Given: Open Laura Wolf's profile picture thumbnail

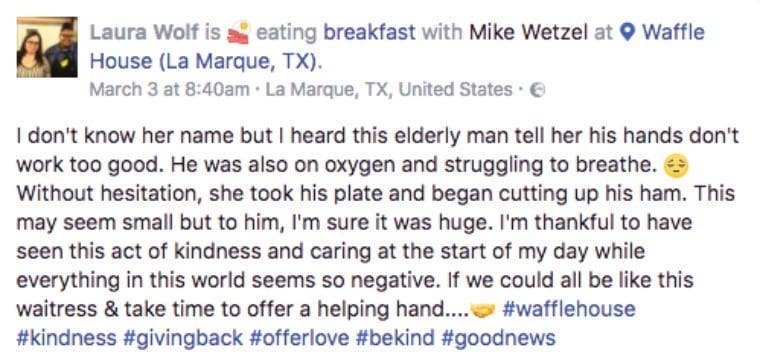Looking at the screenshot, I should pos(47,47).
